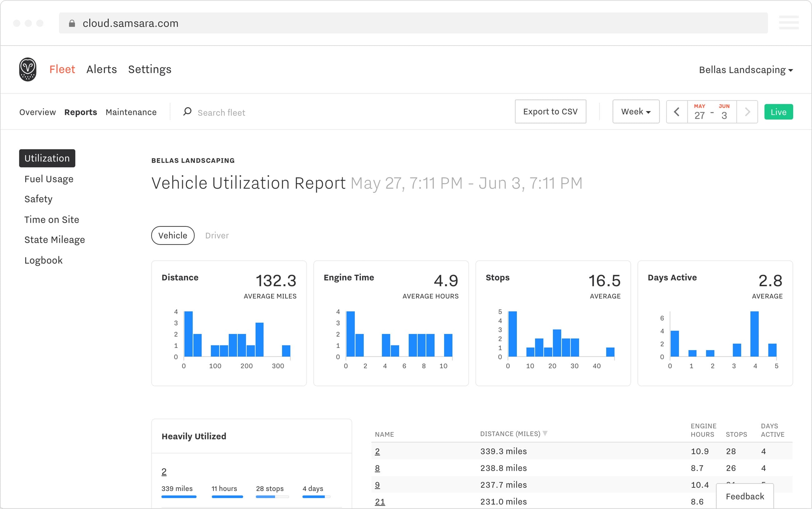Click the Name column header
The image size is (812, 509).
384,434
